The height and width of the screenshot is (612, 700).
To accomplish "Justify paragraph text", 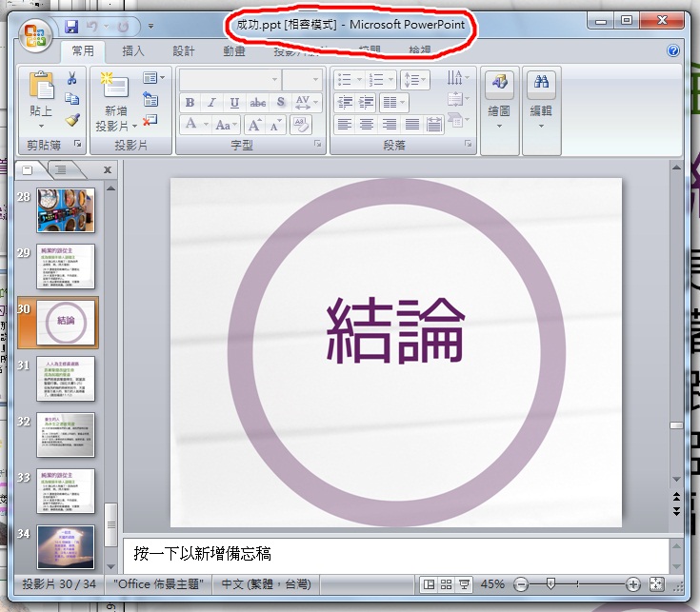I will pyautogui.click(x=411, y=124).
